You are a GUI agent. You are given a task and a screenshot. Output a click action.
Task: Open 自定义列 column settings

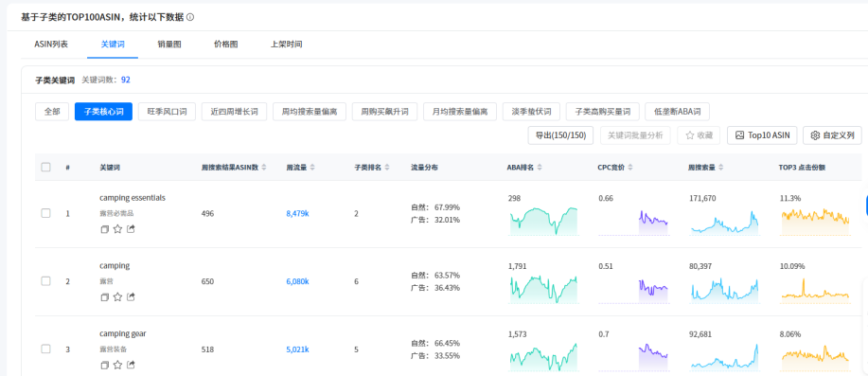pyautogui.click(x=832, y=135)
